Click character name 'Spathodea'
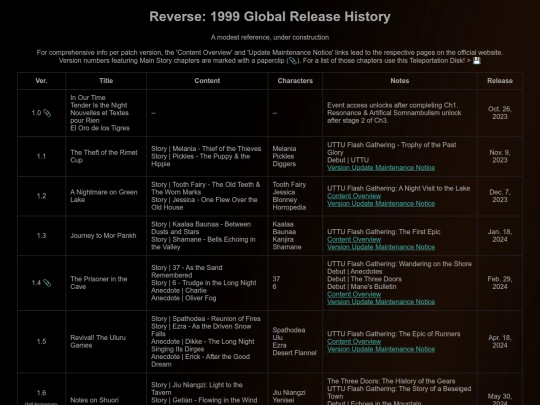The image size is (540, 405). tap(289, 330)
